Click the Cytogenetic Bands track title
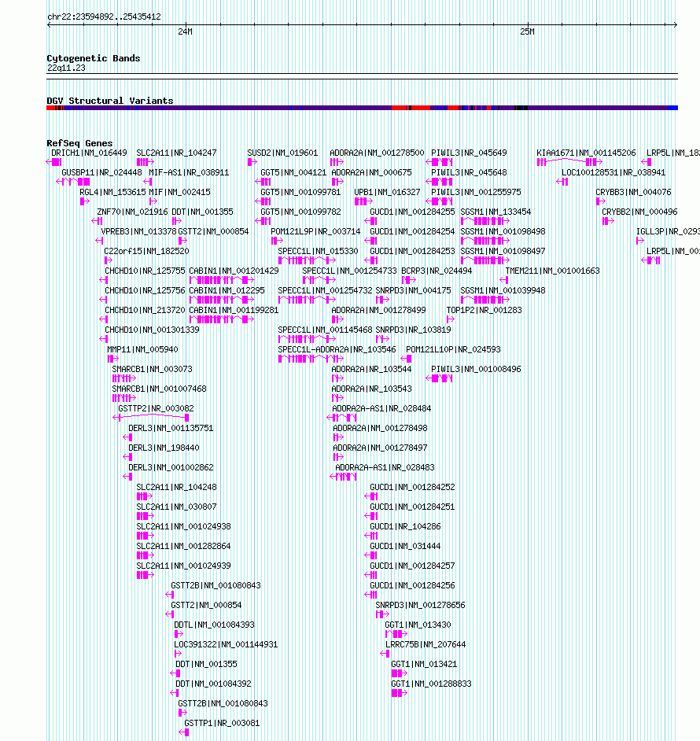This screenshot has height=741, width=700. [x=93, y=58]
